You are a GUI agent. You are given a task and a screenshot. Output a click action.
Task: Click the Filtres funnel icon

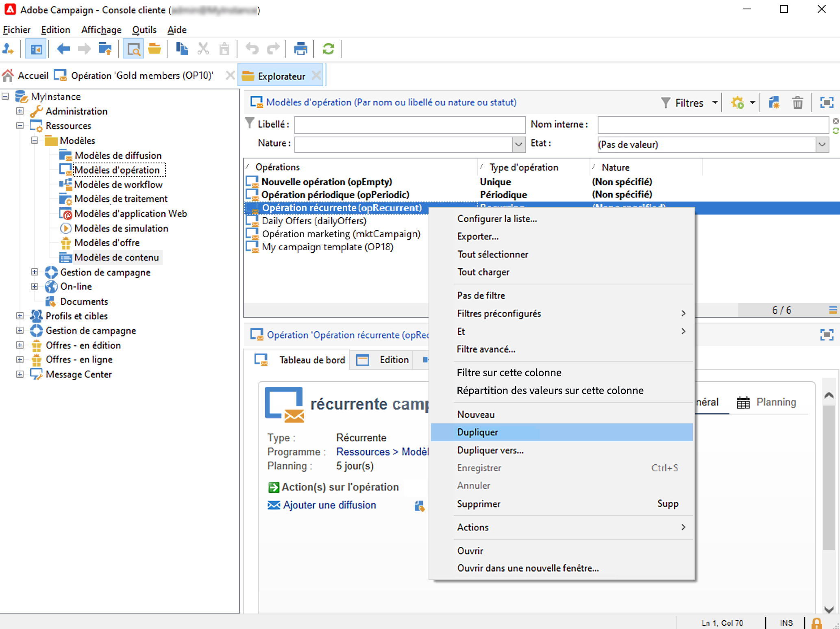[x=666, y=103]
